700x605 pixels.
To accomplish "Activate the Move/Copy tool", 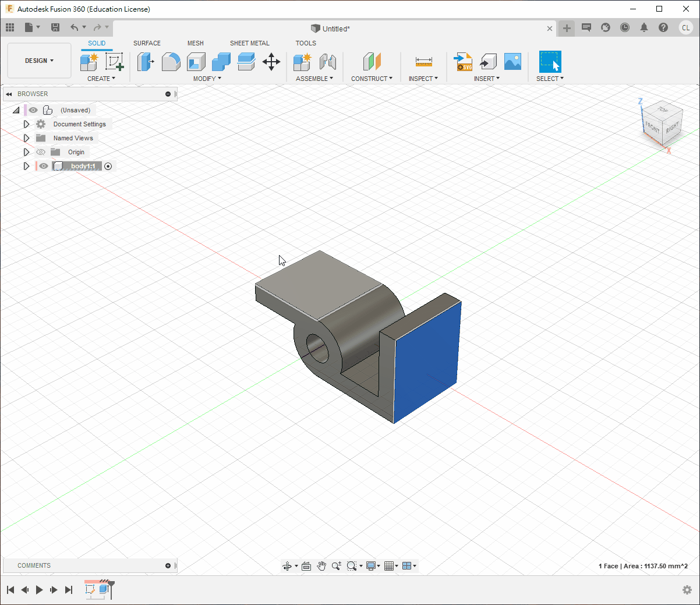I will pos(271,62).
